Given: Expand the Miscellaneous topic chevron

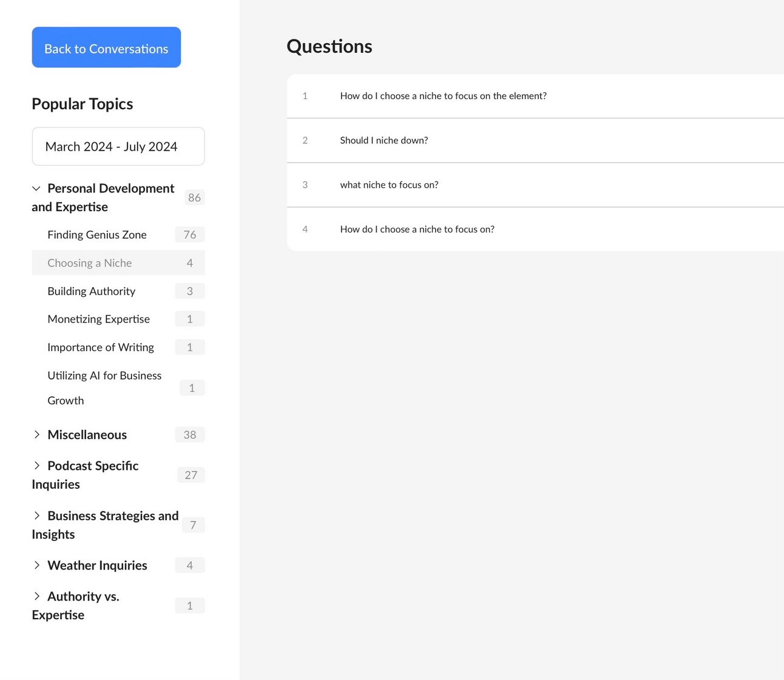Looking at the screenshot, I should [37, 435].
